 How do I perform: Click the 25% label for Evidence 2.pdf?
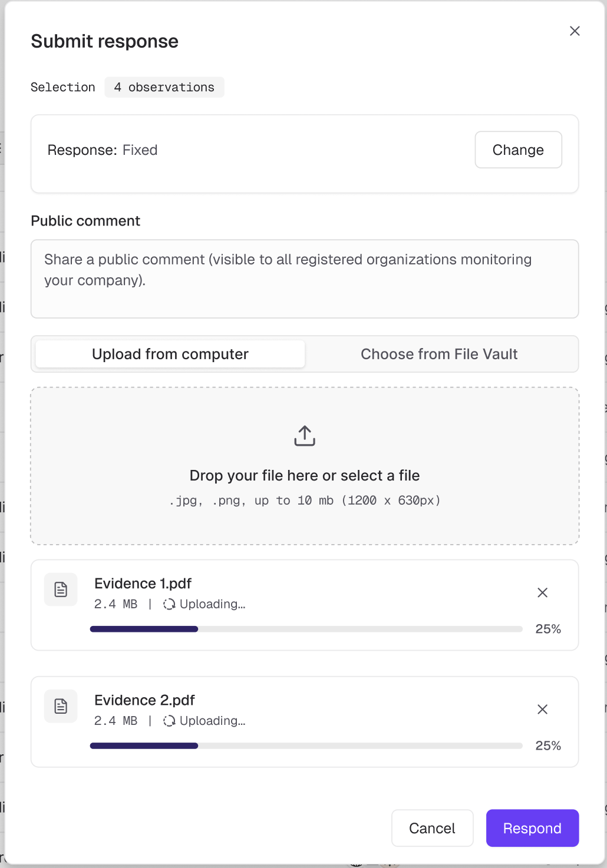pyautogui.click(x=548, y=746)
